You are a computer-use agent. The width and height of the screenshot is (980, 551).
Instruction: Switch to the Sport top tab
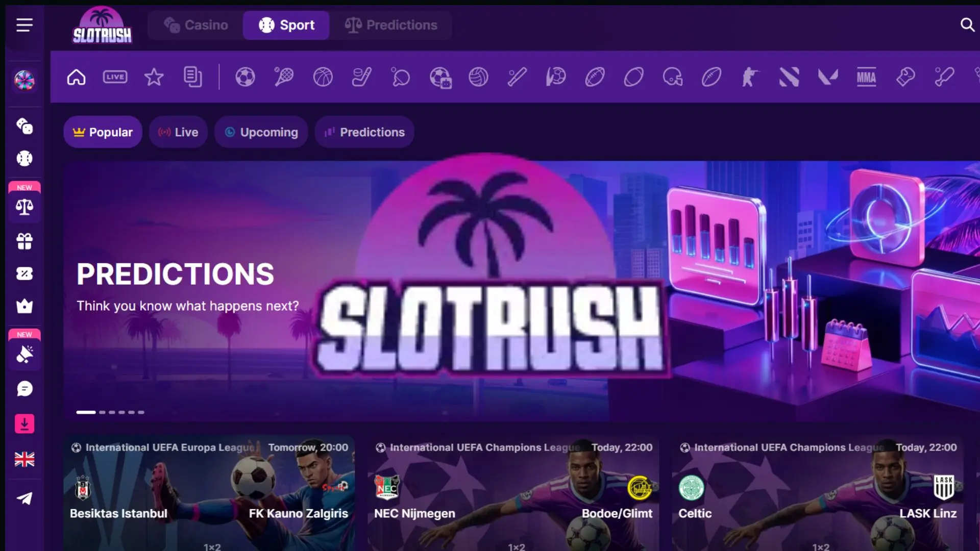point(286,25)
